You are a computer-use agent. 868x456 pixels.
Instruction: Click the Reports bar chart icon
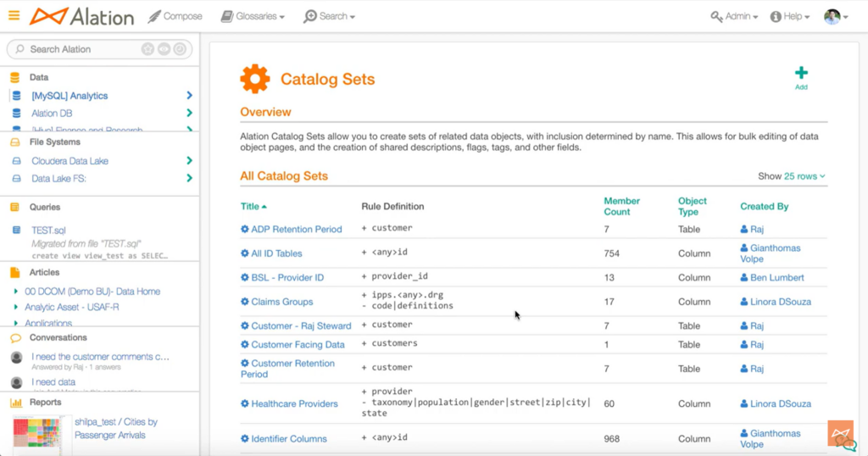(x=15, y=403)
